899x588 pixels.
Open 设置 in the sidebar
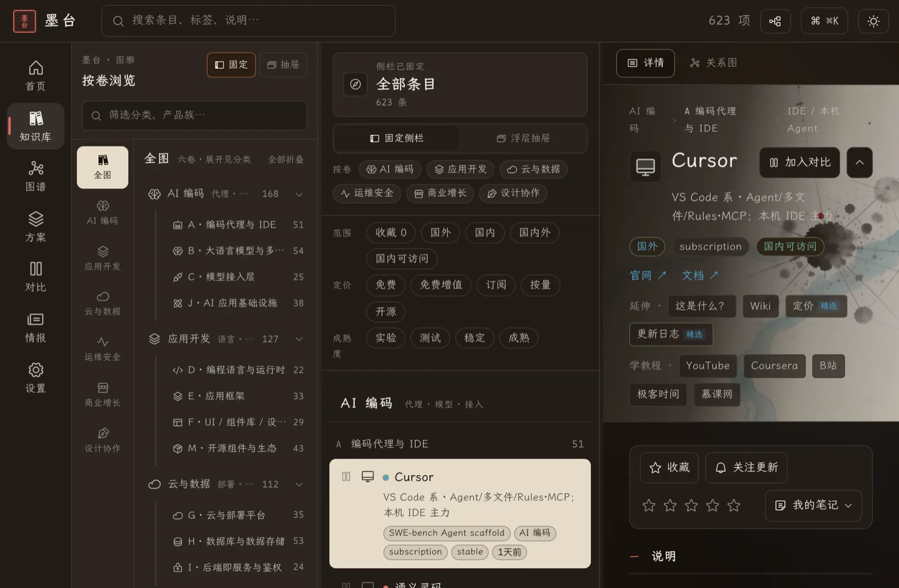[35, 377]
